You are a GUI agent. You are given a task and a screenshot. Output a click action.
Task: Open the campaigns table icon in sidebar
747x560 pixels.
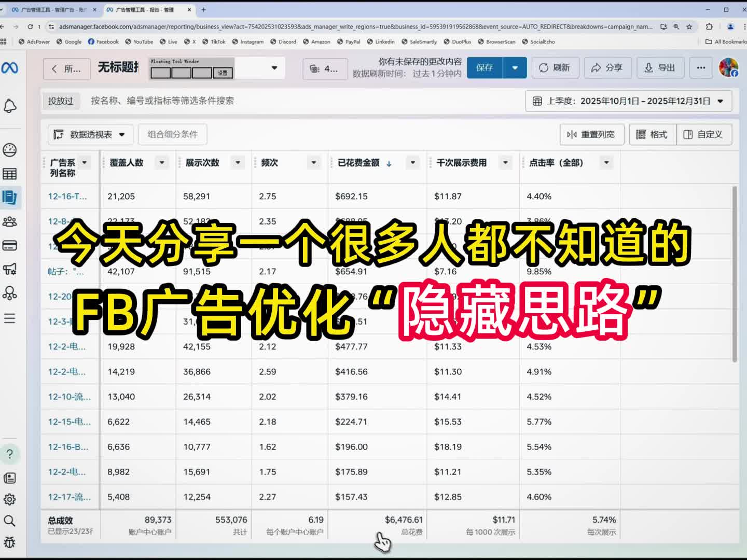pyautogui.click(x=10, y=173)
